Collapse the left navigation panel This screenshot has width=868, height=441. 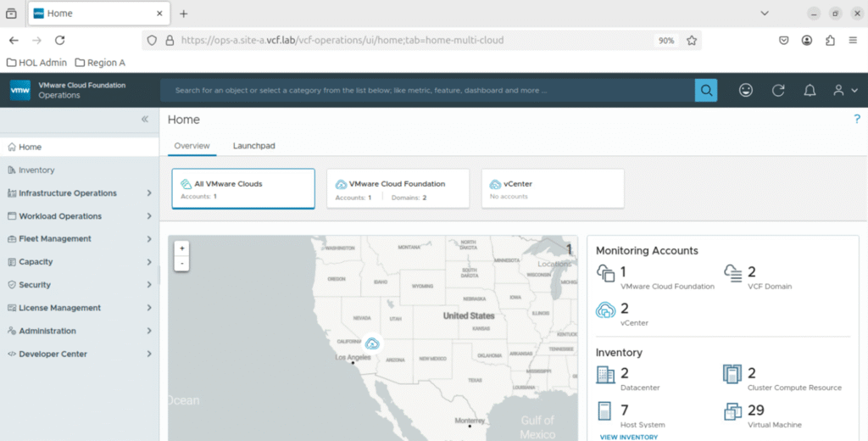[x=145, y=119]
